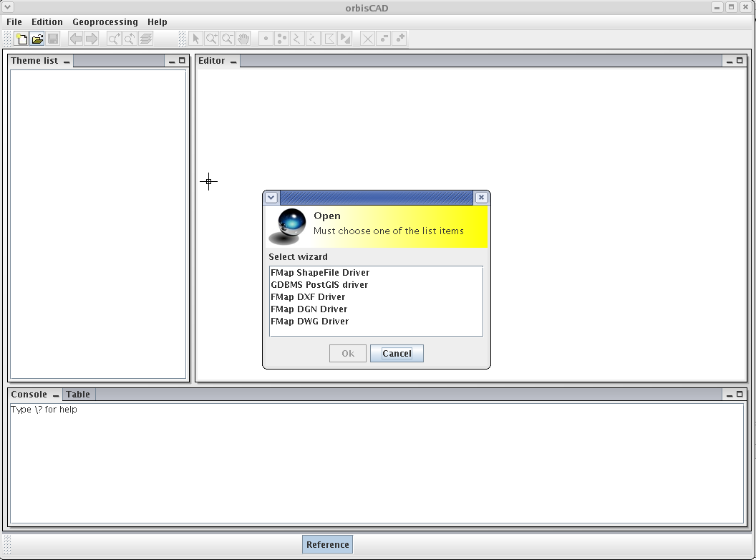Activate the pan hand tool
The image size is (756, 560).
(x=243, y=39)
